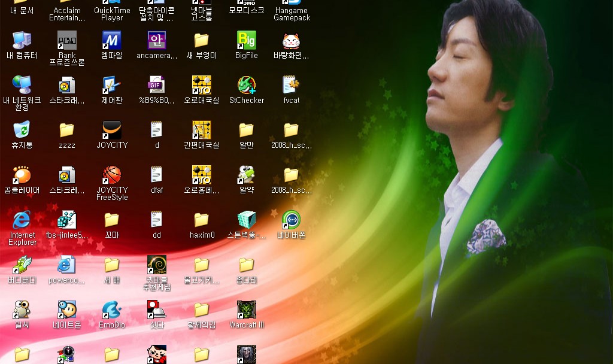Launch the 오로대국실 shortcut
Image resolution: width=613 pixels, height=364 pixels.
click(202, 85)
